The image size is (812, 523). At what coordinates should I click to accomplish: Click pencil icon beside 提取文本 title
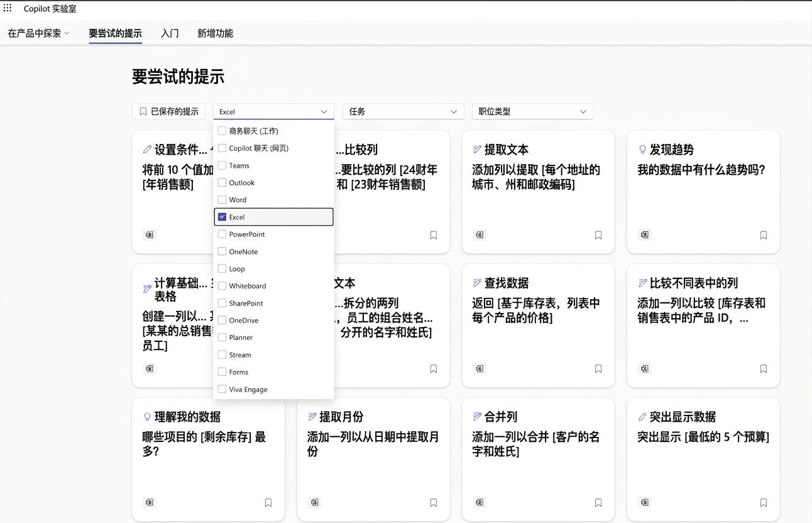coord(477,150)
